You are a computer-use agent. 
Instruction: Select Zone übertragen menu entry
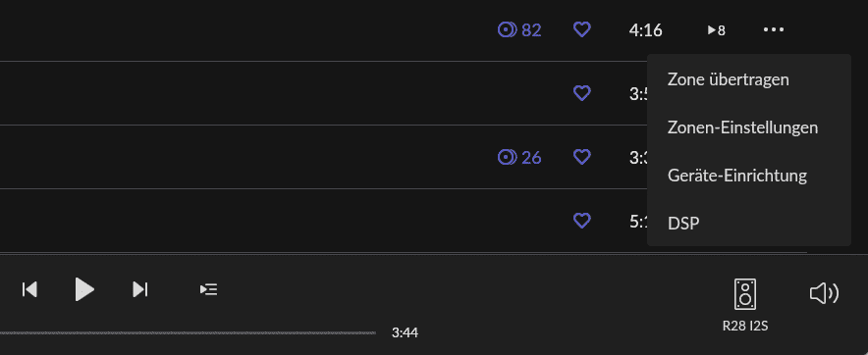728,79
